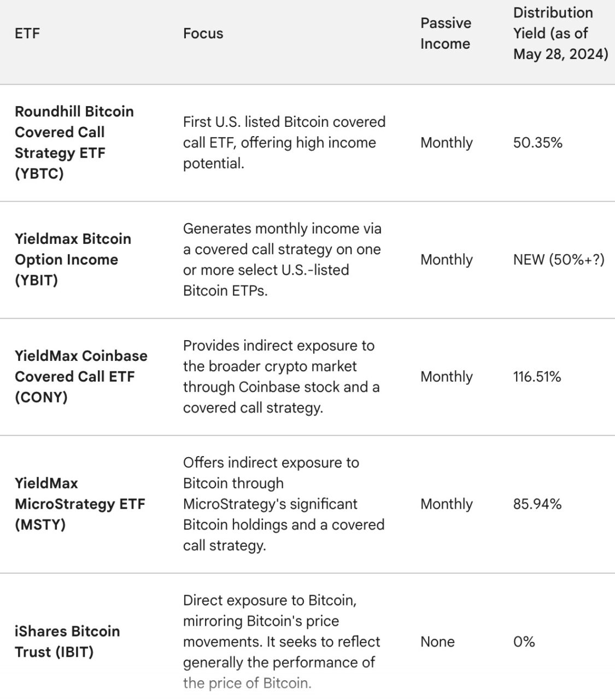This screenshot has height=700, width=615.
Task: Click the 50.35% yield value
Action: coord(537,143)
